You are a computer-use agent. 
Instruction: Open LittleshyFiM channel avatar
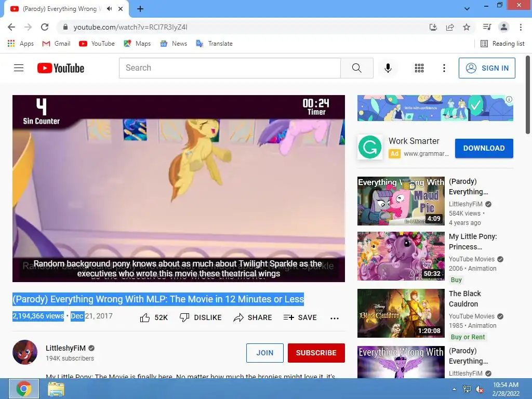tap(25, 352)
